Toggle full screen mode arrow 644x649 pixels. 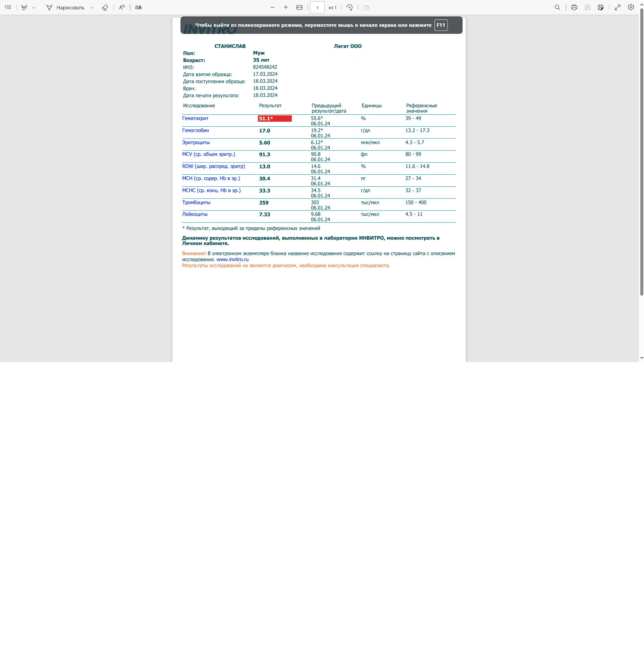618,7
